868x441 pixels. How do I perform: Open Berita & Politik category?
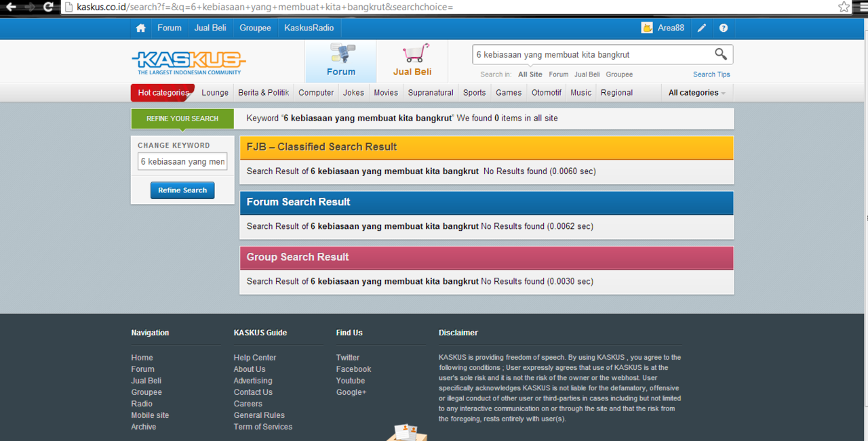[264, 93]
